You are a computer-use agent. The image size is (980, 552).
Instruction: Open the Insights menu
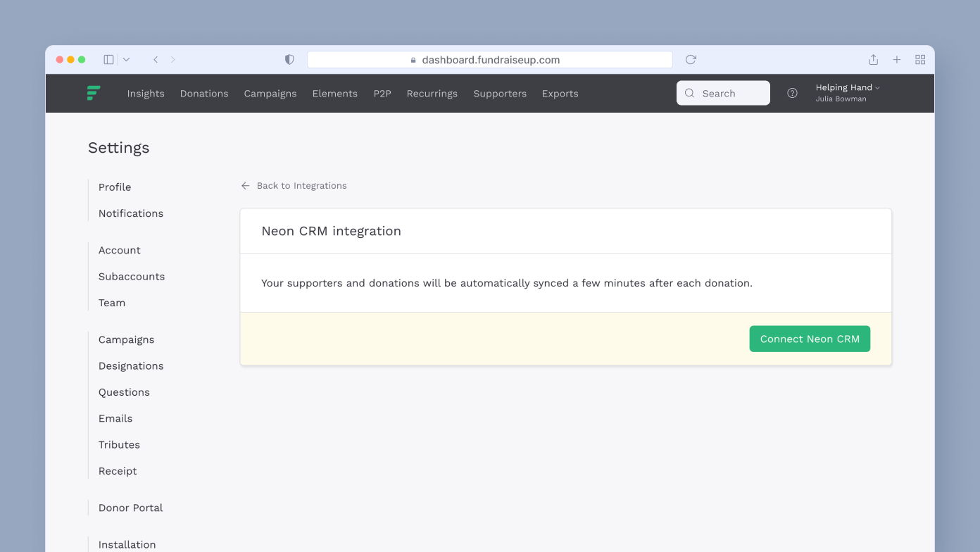(146, 94)
